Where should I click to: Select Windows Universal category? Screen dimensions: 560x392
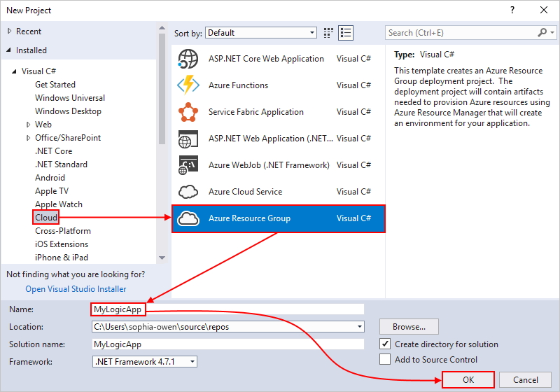coord(69,98)
